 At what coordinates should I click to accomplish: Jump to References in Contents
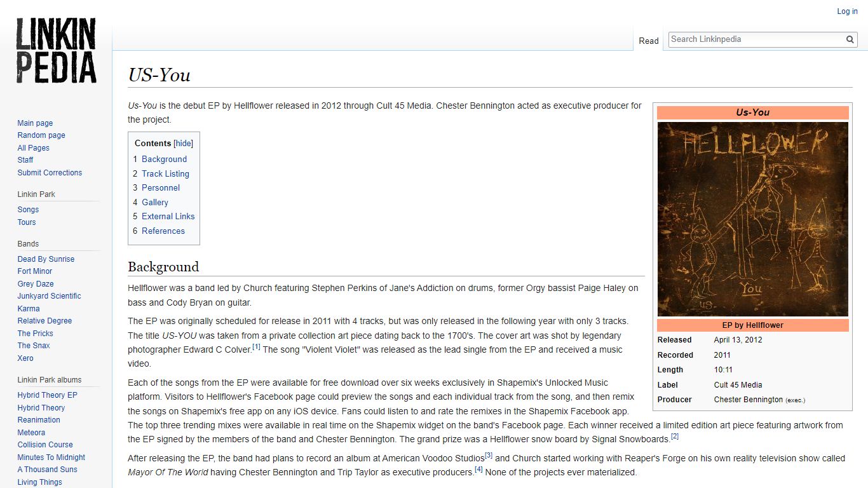163,231
